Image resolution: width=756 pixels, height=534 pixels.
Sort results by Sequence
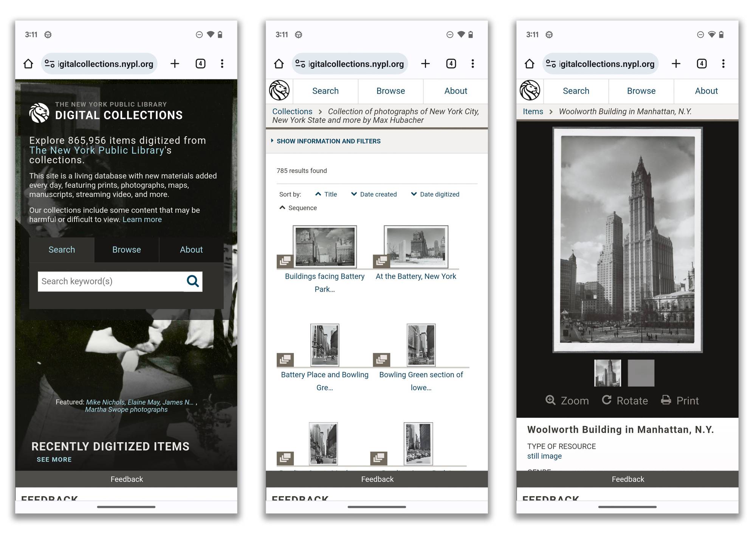(x=298, y=208)
